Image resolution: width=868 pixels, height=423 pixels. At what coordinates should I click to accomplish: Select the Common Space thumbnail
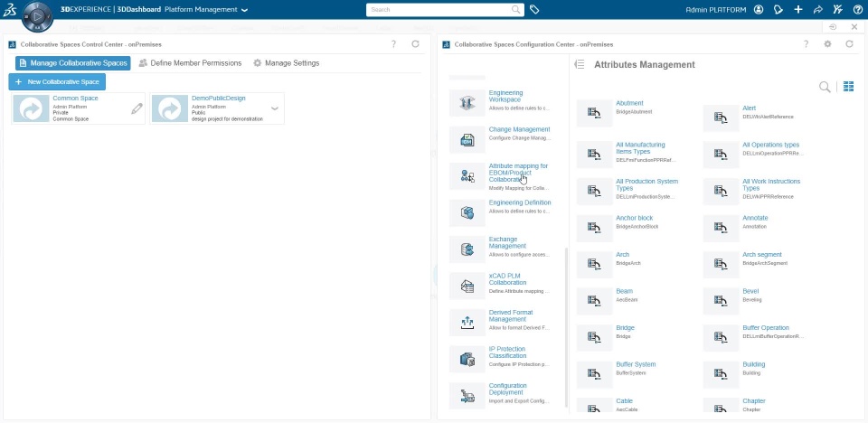coord(31,108)
